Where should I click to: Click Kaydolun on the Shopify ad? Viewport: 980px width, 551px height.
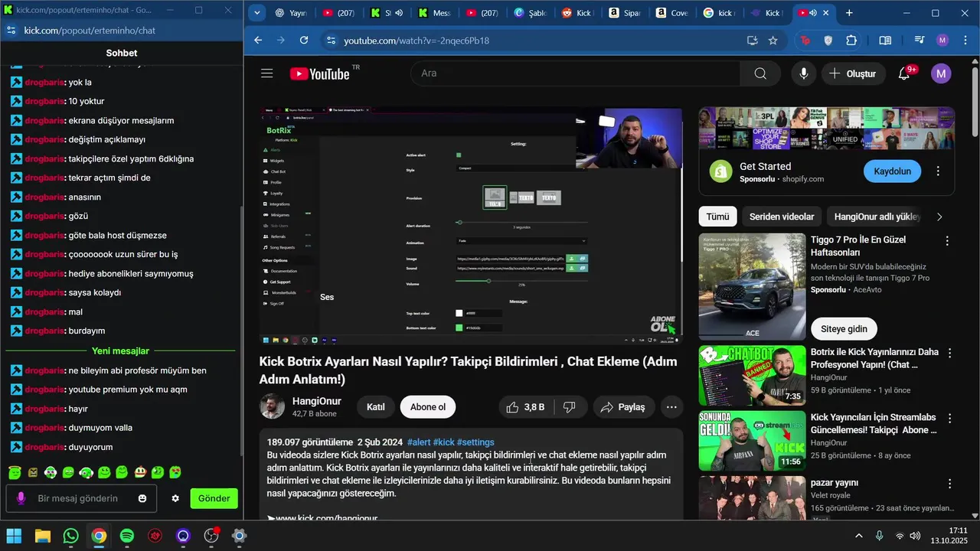pos(893,171)
